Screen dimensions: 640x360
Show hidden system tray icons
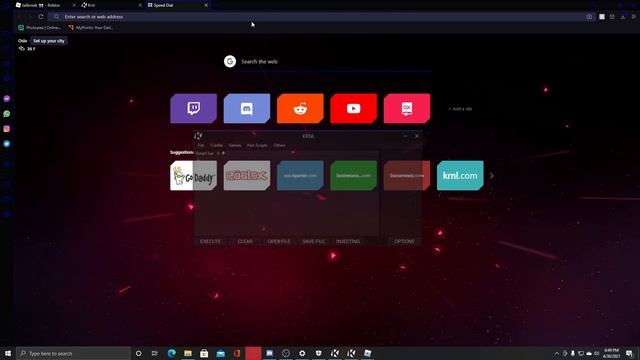pyautogui.click(x=557, y=353)
